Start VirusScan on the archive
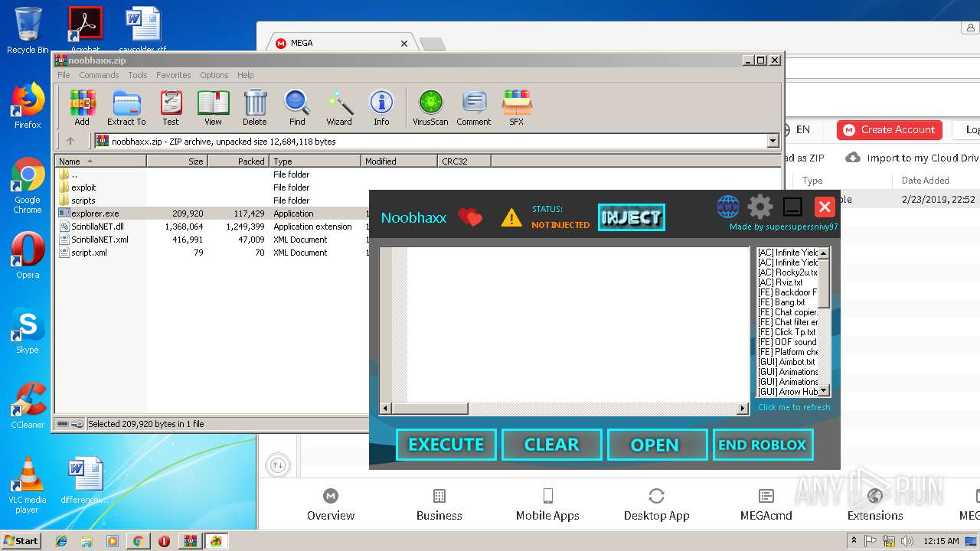Viewport: 980px width, 551px height. tap(430, 107)
